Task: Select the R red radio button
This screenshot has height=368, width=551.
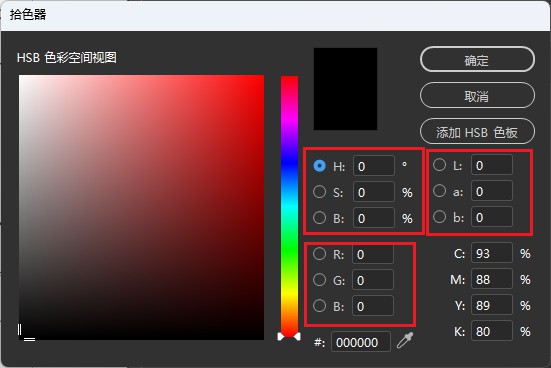Action: [x=319, y=253]
